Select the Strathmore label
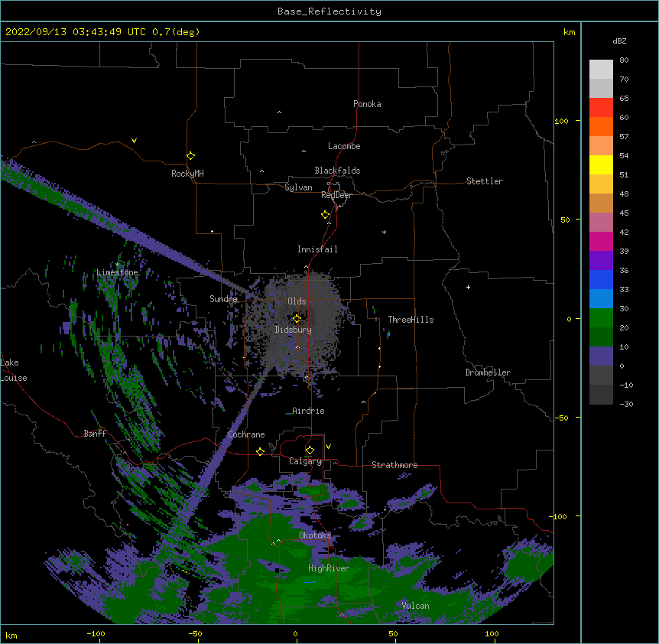 (x=394, y=465)
